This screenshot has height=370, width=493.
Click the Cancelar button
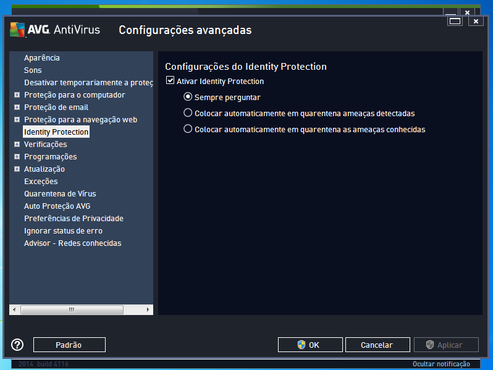pyautogui.click(x=377, y=345)
